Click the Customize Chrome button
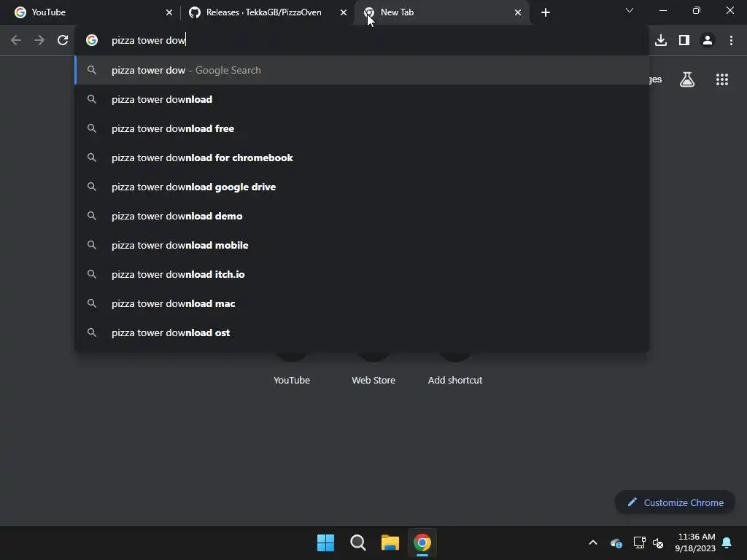Screen dimensions: 747x560 [675, 502]
